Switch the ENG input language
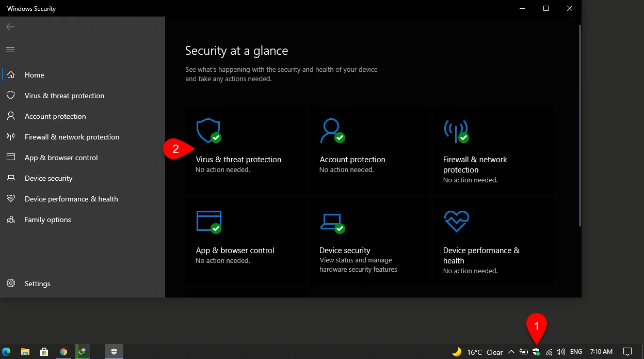644x359 pixels. pyautogui.click(x=576, y=352)
